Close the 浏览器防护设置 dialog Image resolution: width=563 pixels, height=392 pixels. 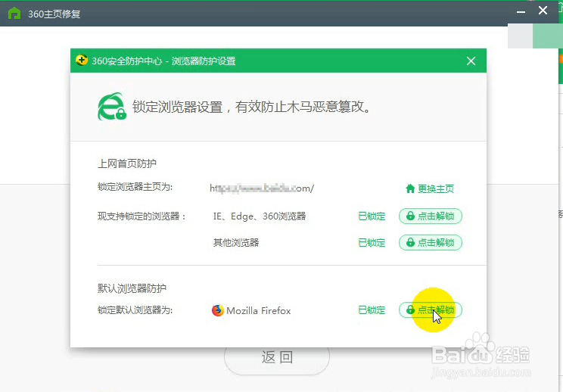[x=471, y=61]
